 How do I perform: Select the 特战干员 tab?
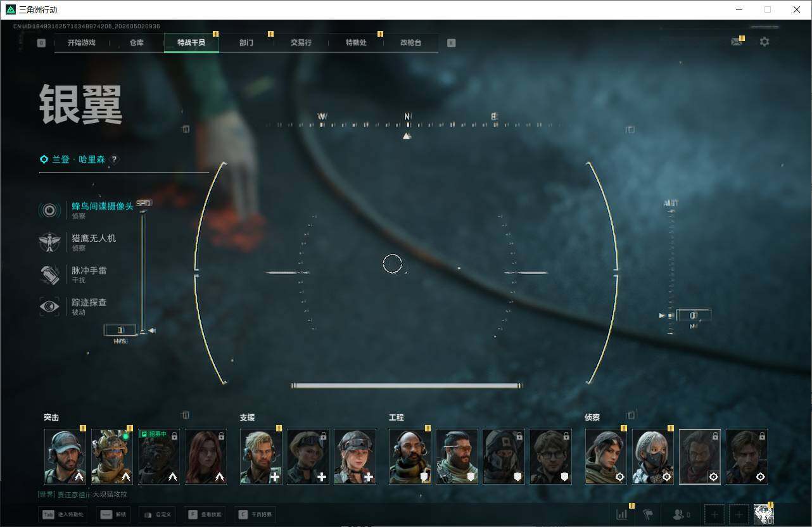191,42
